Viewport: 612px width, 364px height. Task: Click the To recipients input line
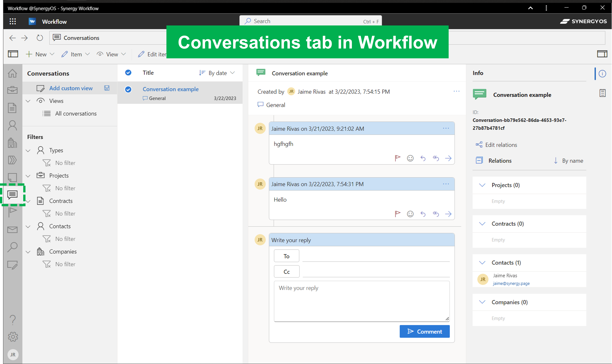[x=376, y=256]
